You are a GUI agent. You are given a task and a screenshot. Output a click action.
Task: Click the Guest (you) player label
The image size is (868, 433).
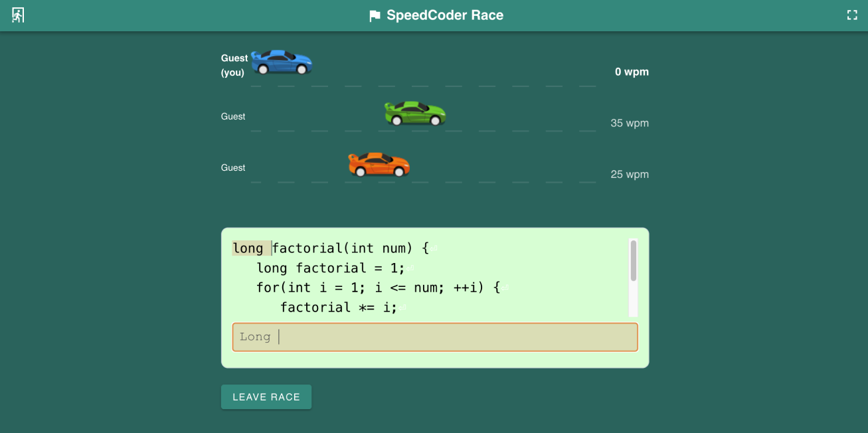pyautogui.click(x=234, y=65)
